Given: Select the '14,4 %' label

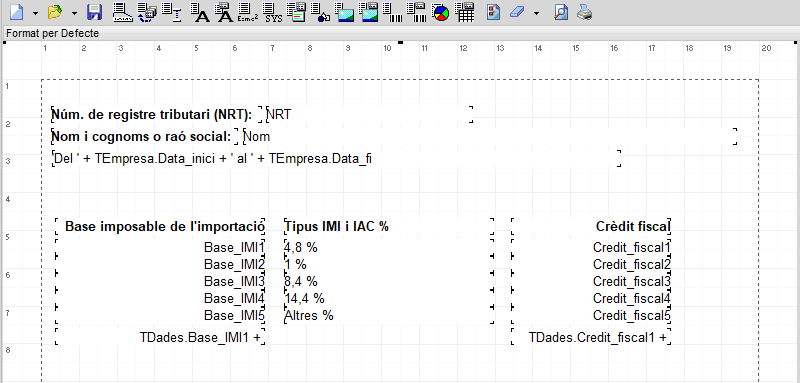Looking at the screenshot, I should coord(389,298).
